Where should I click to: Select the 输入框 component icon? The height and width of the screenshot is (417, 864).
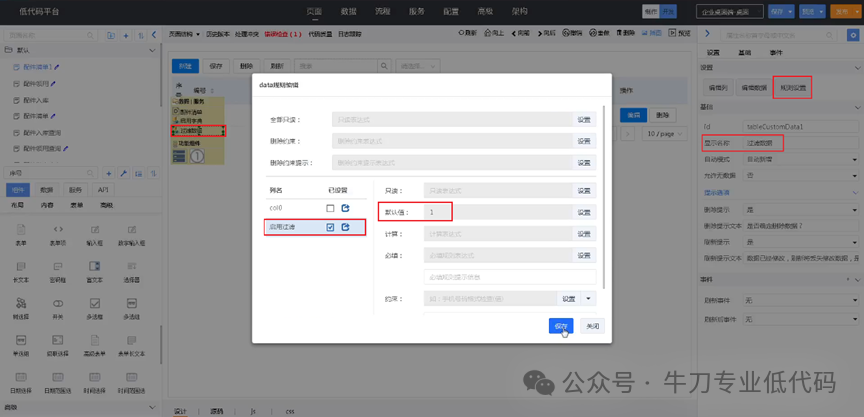95,229
